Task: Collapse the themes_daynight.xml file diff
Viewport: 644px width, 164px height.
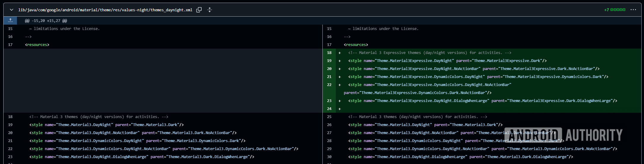Action: [11, 10]
